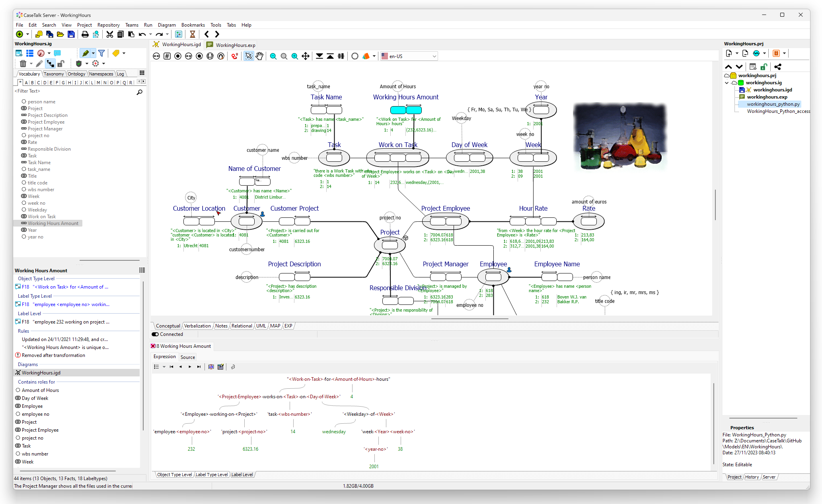Click the History tab in project panel
The height and width of the screenshot is (504, 822).
752,477
